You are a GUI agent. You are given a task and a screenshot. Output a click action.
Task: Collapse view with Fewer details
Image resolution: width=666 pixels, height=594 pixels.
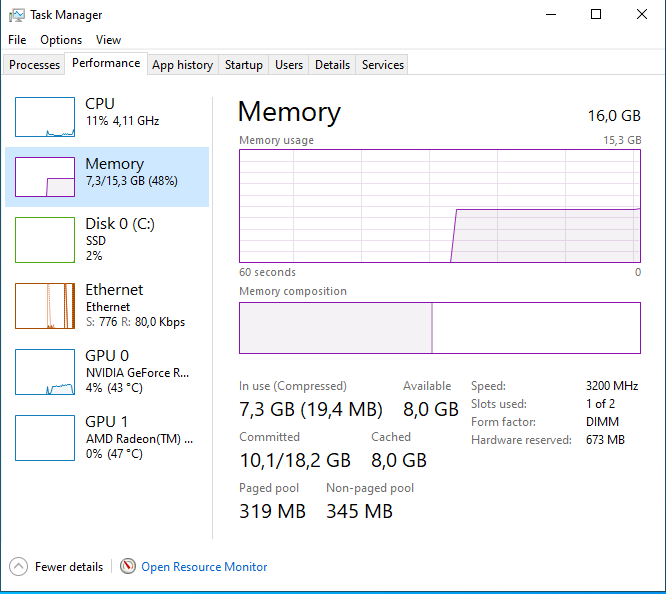[68, 567]
